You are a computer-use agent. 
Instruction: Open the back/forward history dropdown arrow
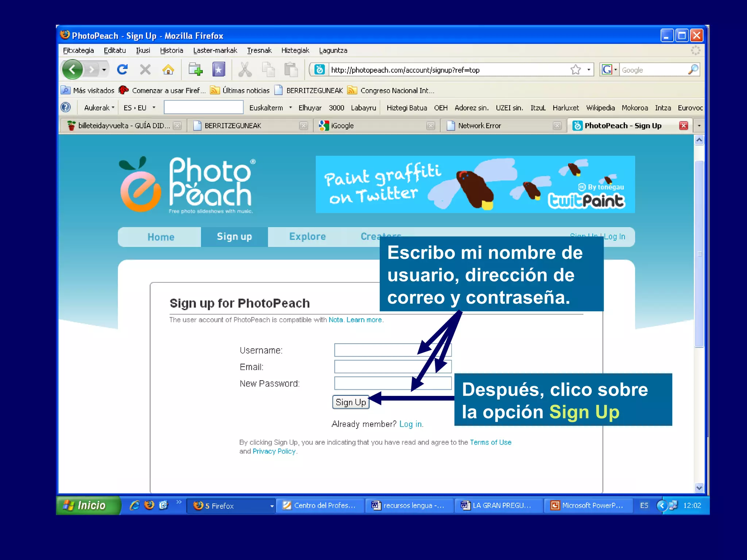pyautogui.click(x=104, y=69)
